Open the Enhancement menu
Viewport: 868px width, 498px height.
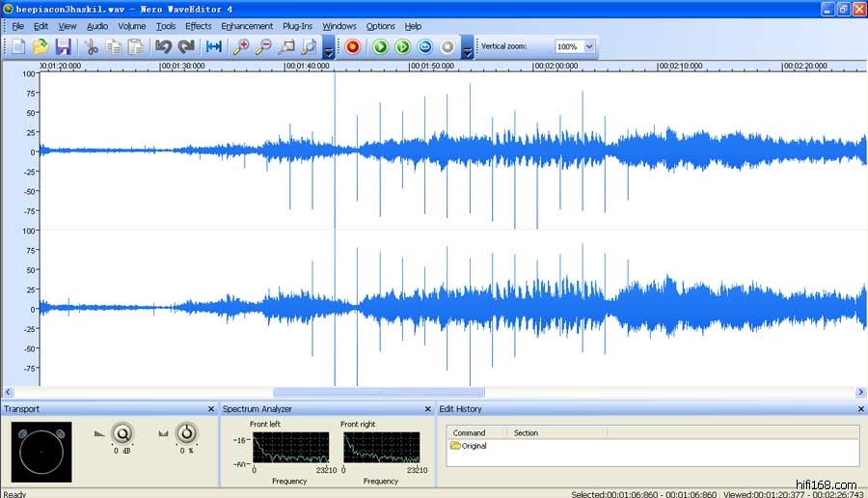tap(247, 26)
